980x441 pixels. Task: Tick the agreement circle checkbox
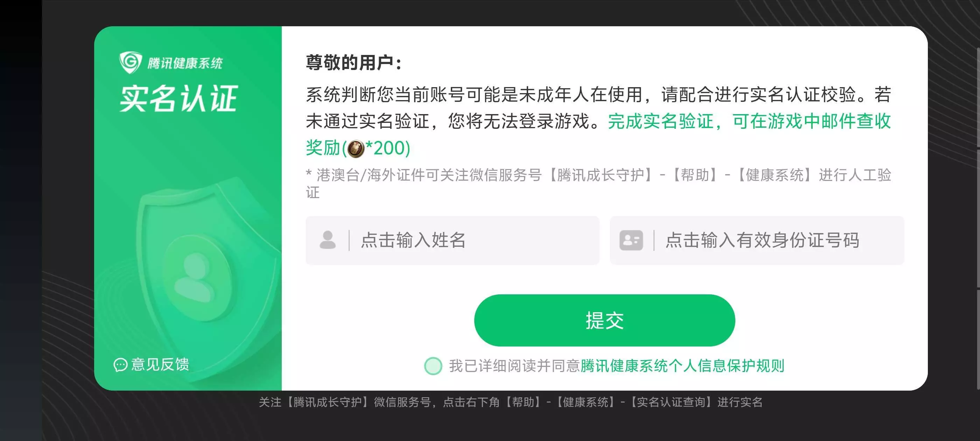(433, 366)
